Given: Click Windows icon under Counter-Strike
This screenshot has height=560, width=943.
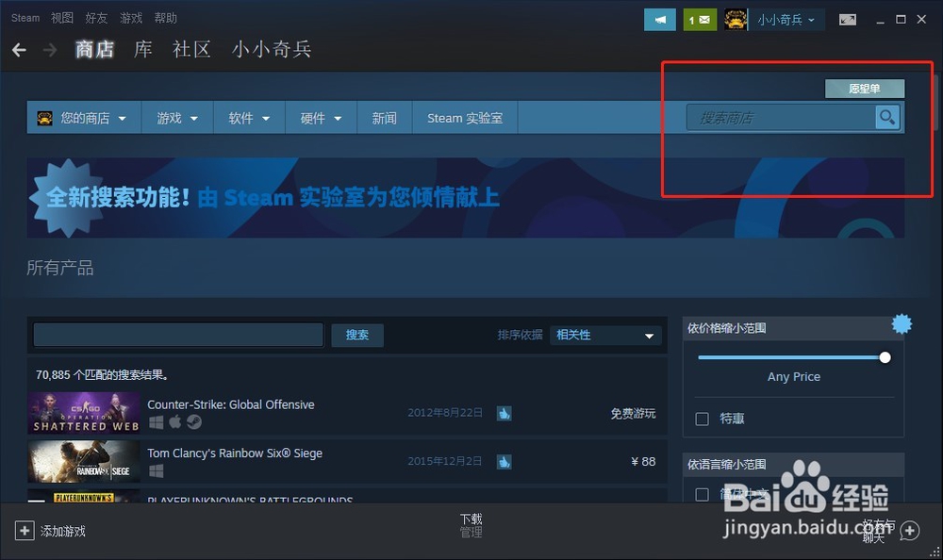Looking at the screenshot, I should point(156,422).
